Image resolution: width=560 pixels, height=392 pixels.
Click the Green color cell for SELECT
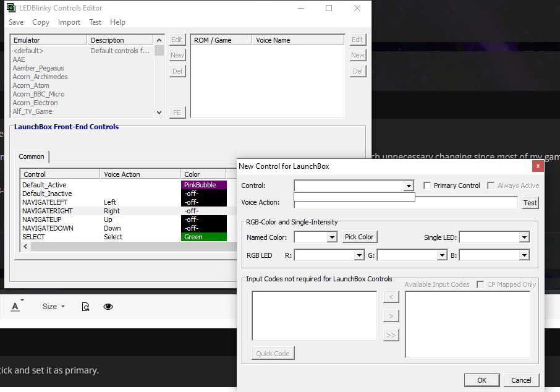[x=204, y=237]
